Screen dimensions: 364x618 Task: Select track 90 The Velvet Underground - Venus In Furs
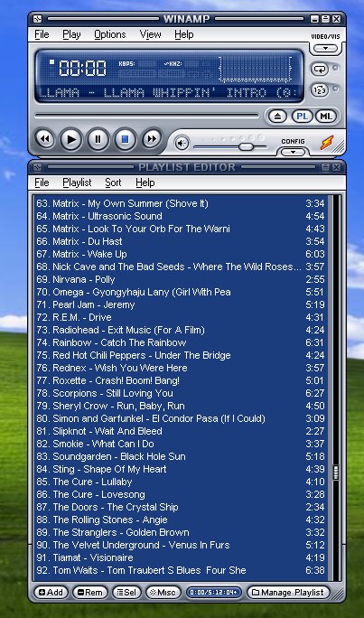click(181, 545)
